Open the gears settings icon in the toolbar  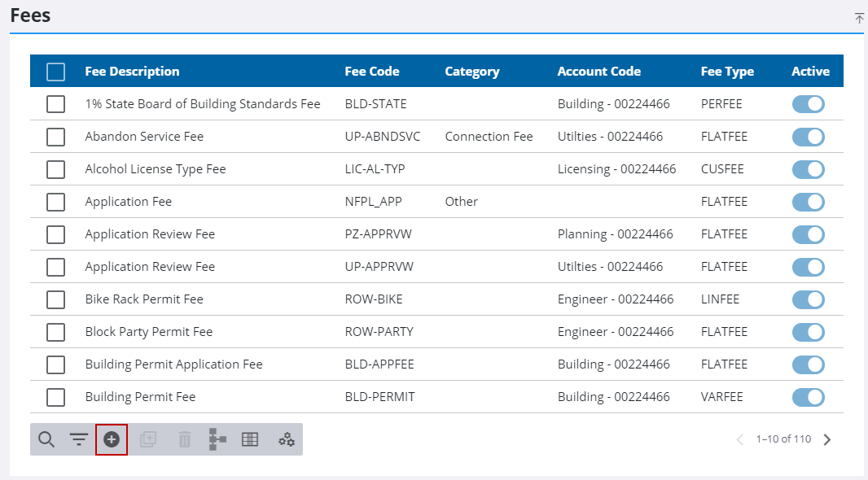coord(286,439)
